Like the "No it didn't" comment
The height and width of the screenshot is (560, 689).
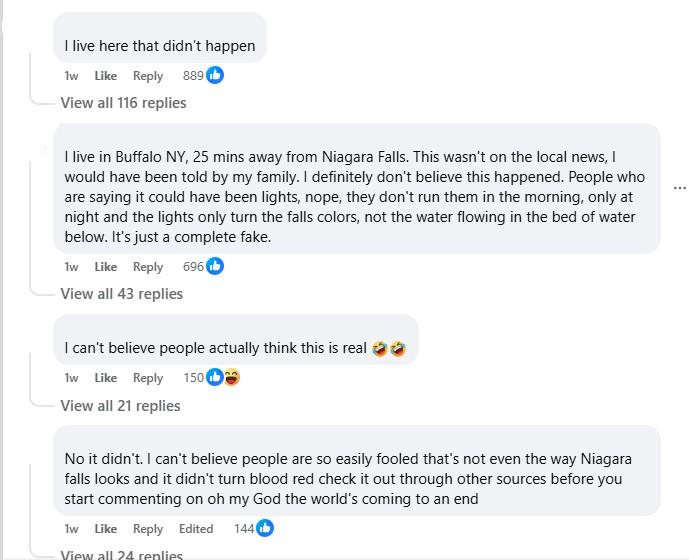click(105, 528)
